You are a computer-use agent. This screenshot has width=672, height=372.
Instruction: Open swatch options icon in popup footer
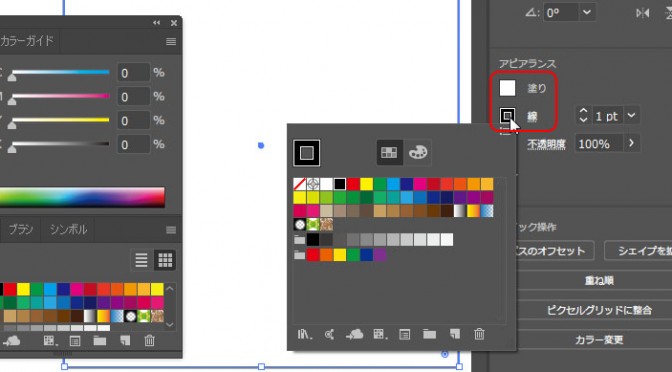click(405, 334)
